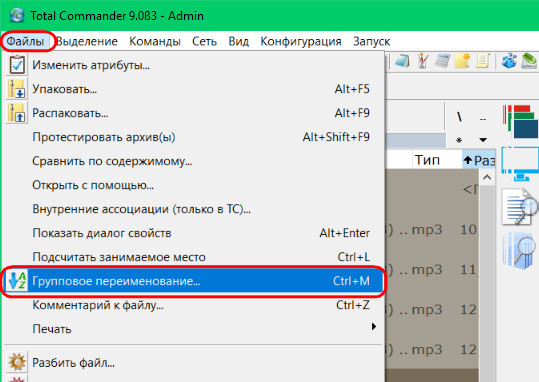Launch Paint via the brushes cup icon
This screenshot has height=382, width=539.
(x=422, y=61)
